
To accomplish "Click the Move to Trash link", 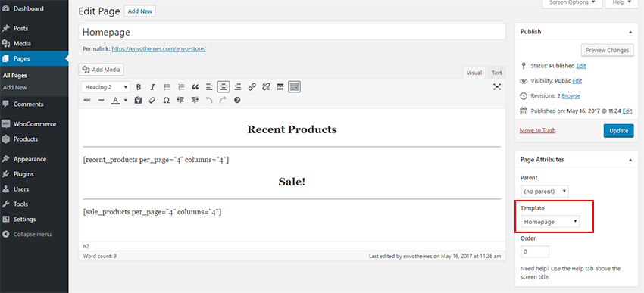I will [x=537, y=130].
